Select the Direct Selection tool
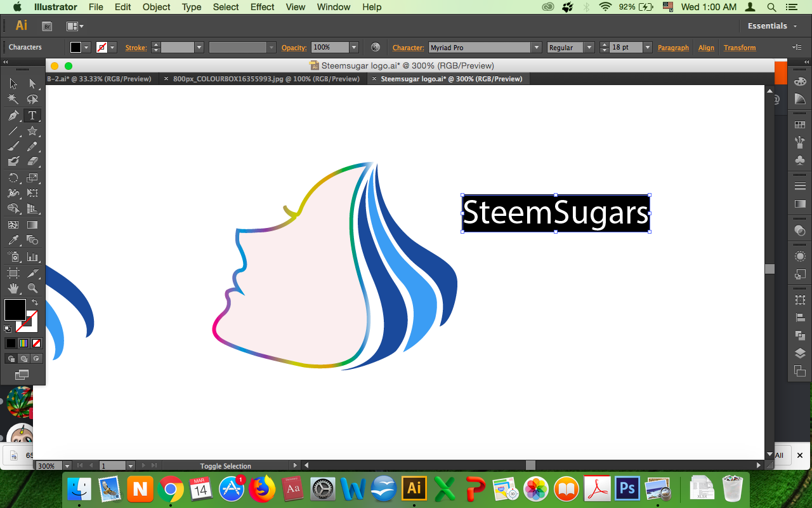This screenshot has height=508, width=812. click(32, 84)
